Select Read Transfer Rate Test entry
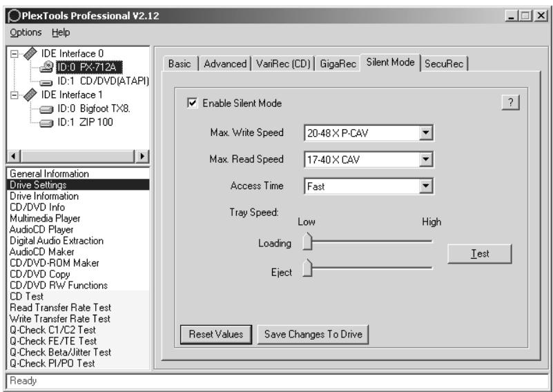Screen dimensions: 553x392 (78, 308)
